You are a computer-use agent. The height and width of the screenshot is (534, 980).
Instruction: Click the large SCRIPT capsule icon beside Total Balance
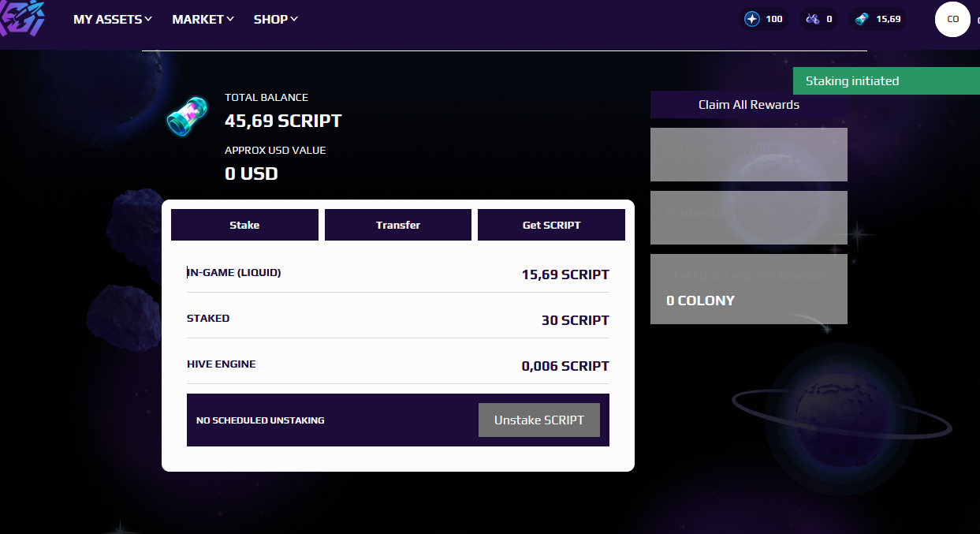[x=187, y=116]
